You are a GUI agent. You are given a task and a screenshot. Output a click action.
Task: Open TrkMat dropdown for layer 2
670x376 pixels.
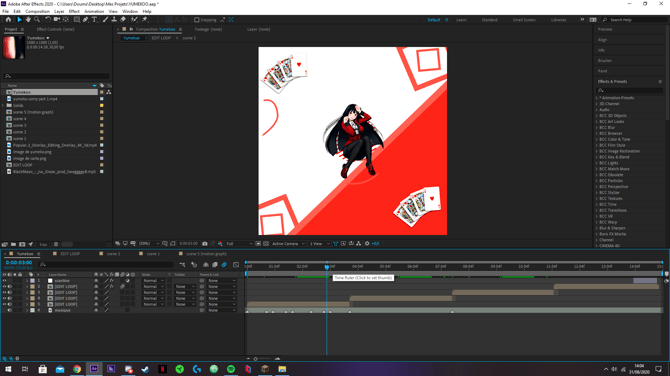(185, 287)
